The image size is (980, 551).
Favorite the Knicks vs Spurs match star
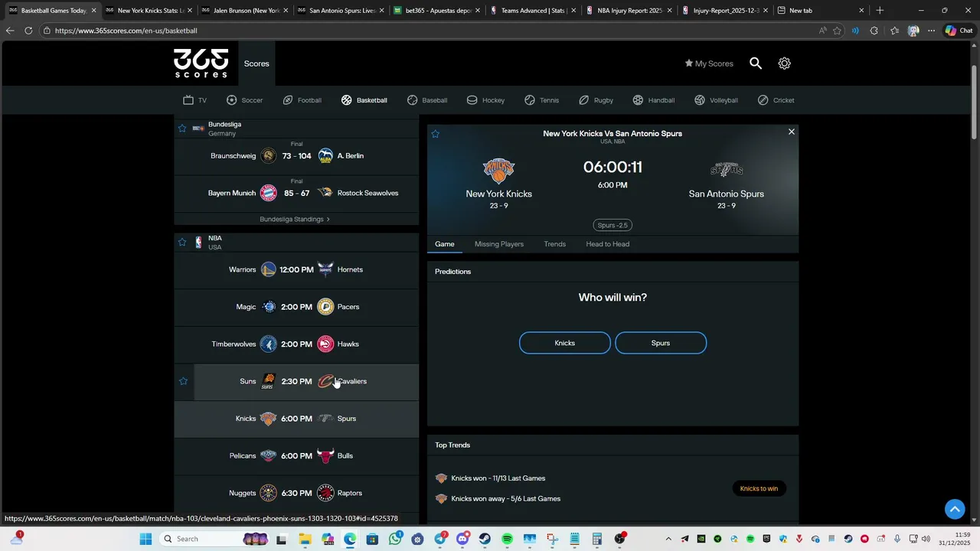(436, 134)
